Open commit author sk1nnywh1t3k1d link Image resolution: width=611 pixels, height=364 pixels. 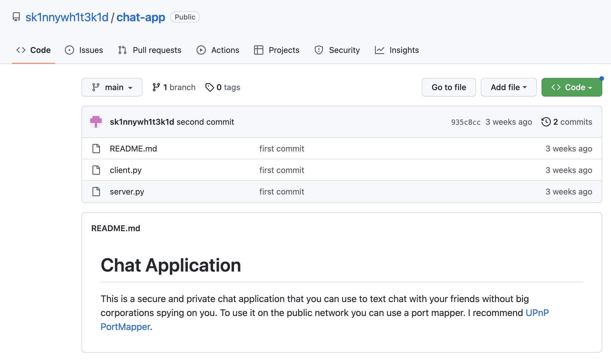click(x=142, y=122)
